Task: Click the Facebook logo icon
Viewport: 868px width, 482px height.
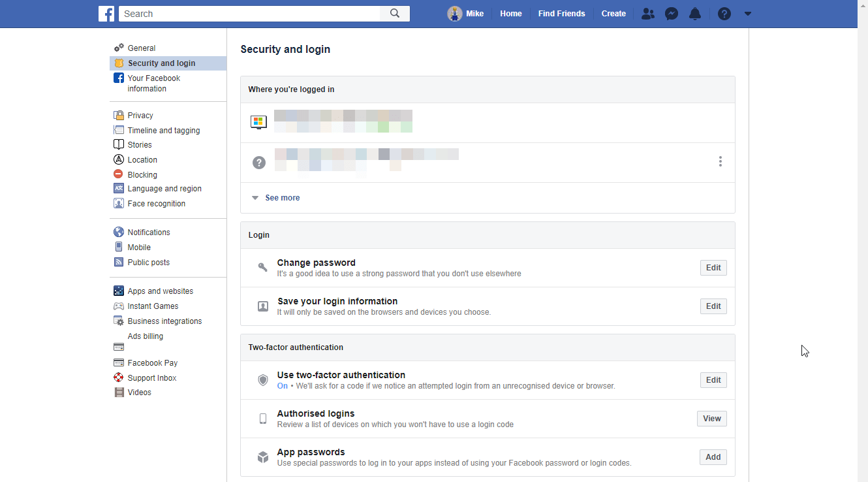Action: point(106,14)
